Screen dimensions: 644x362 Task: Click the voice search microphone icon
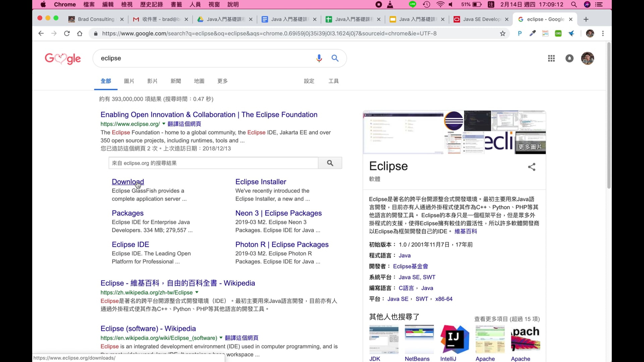click(x=319, y=58)
